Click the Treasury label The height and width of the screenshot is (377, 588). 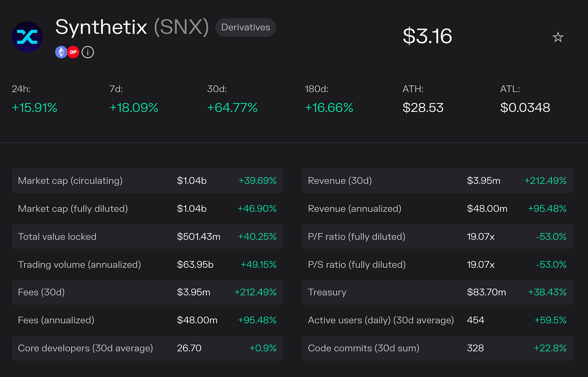click(327, 292)
